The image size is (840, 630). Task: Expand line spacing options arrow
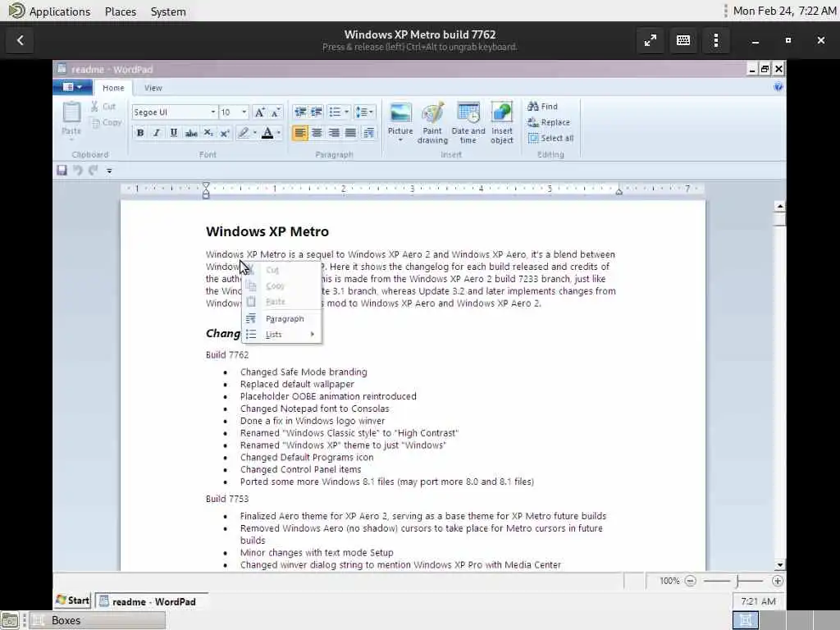[x=372, y=112]
